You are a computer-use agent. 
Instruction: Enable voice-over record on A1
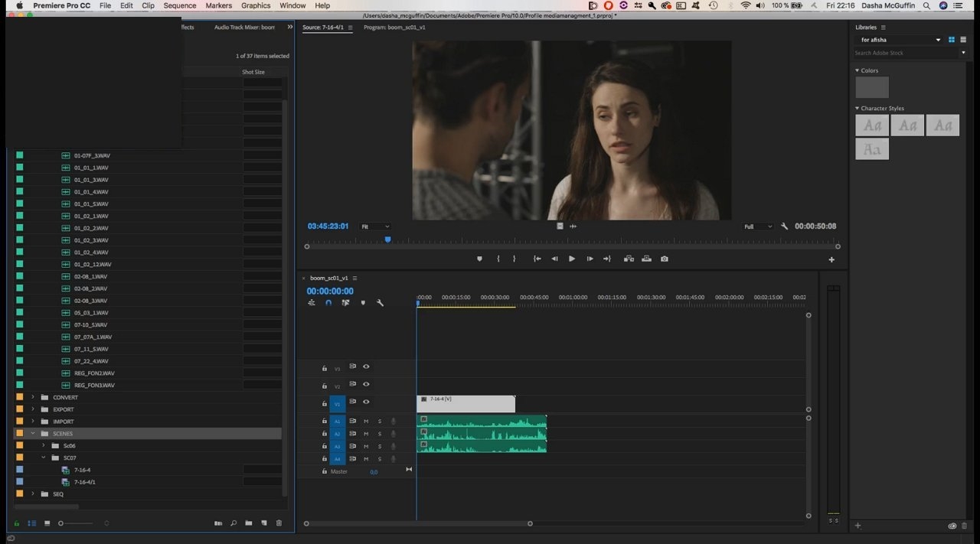[394, 422]
